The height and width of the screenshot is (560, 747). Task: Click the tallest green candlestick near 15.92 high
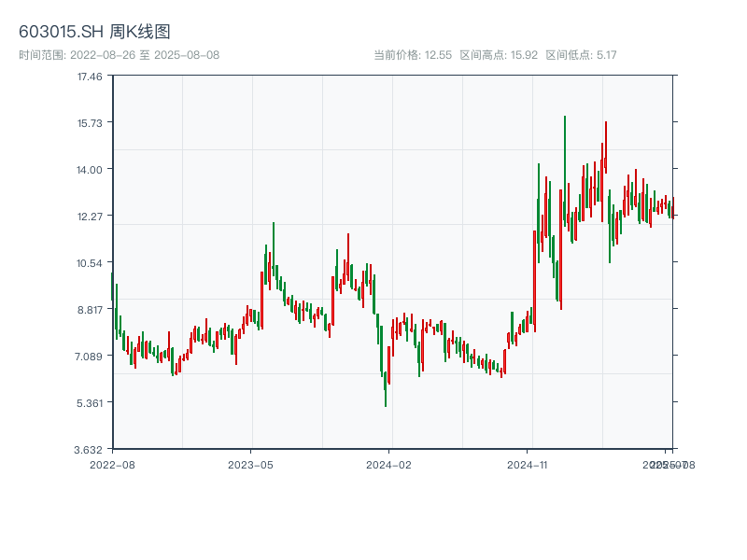(565, 171)
